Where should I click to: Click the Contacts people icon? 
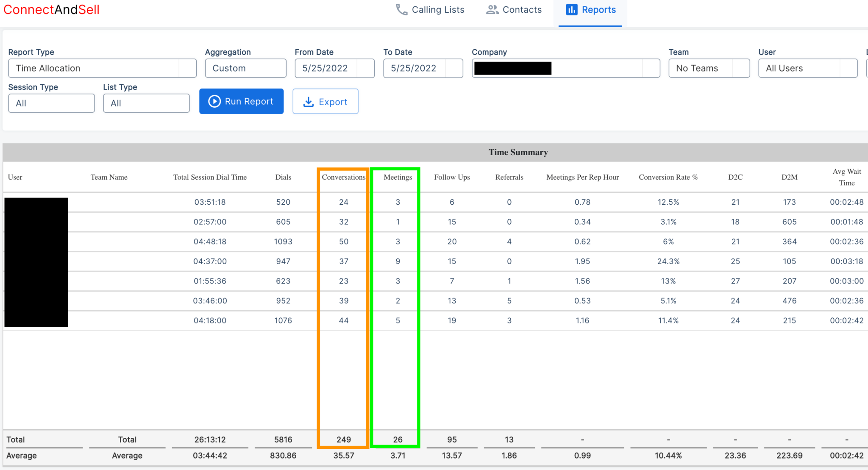(492, 9)
